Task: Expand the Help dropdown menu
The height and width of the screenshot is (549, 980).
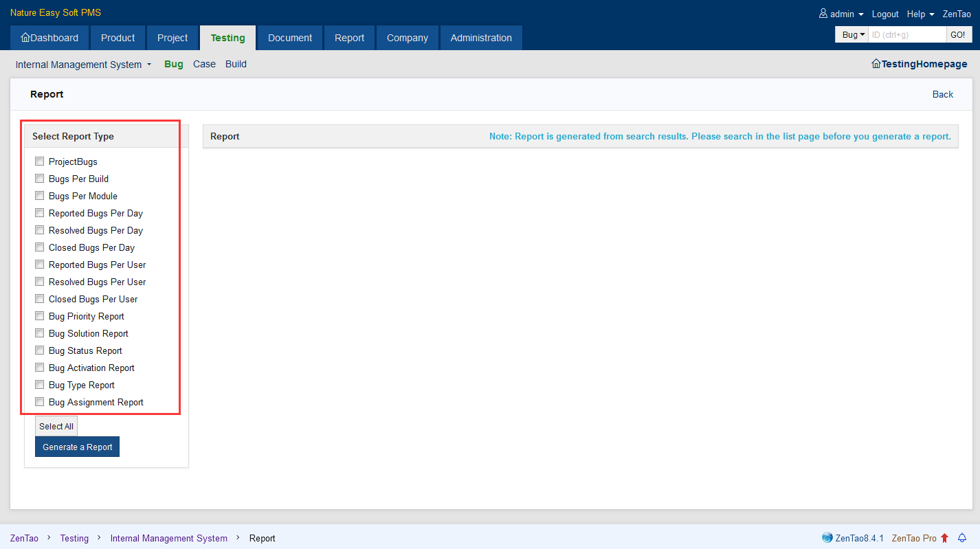Action: coord(920,14)
